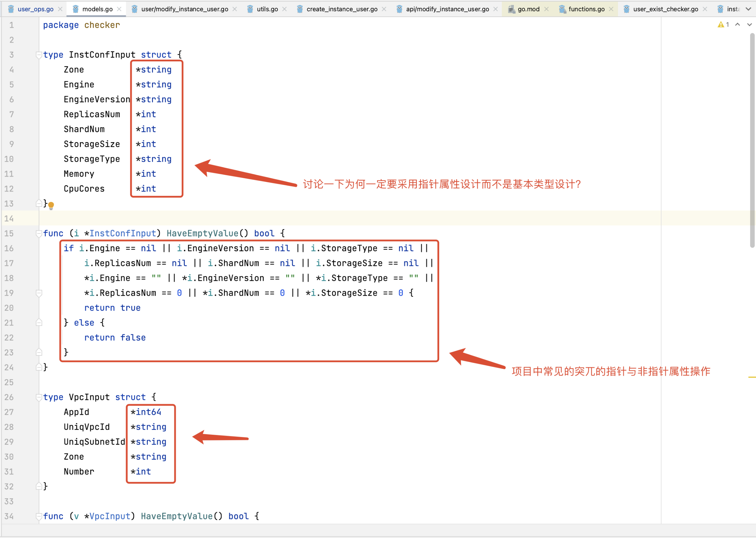Viewport: 756px width, 538px height.
Task: Open the api/modify_instance_user.go tab
Action: click(x=447, y=9)
